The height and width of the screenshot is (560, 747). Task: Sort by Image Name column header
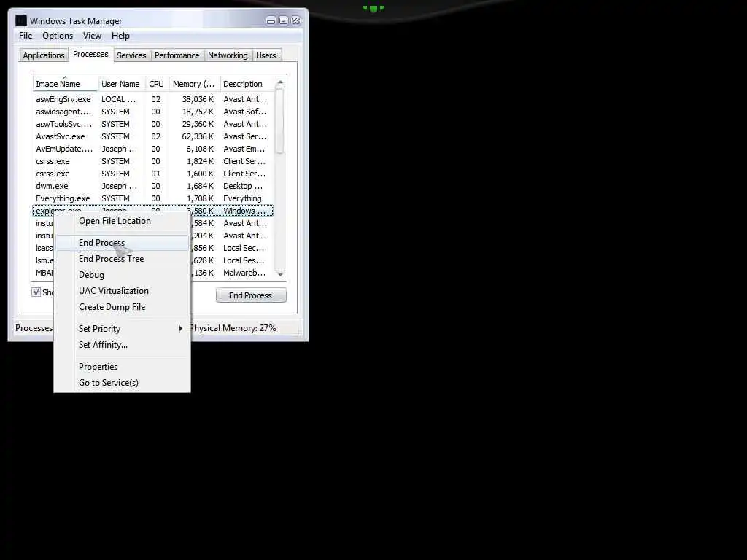65,84
